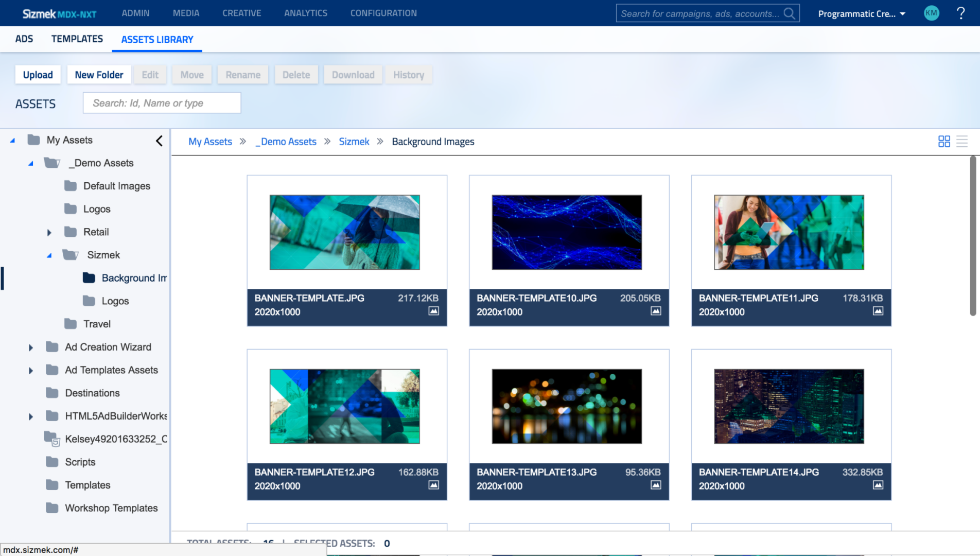Go to My Assets breadcrumb link
The image size is (980, 556).
pos(210,142)
